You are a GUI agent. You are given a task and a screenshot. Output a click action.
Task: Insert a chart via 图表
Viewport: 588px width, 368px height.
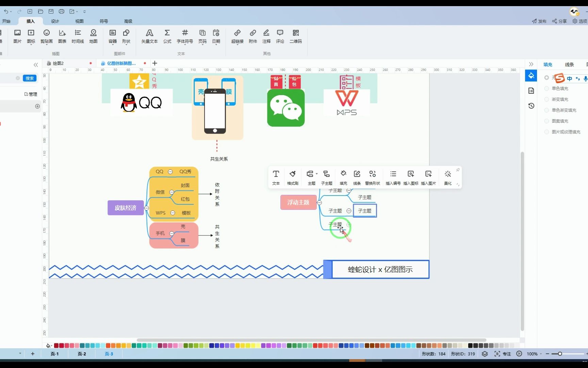coord(62,36)
